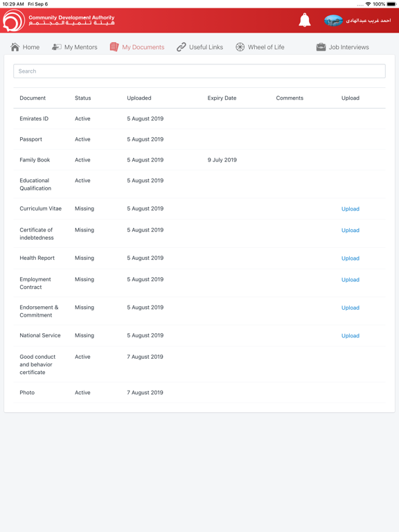Open the My Mentors tab

(74, 47)
